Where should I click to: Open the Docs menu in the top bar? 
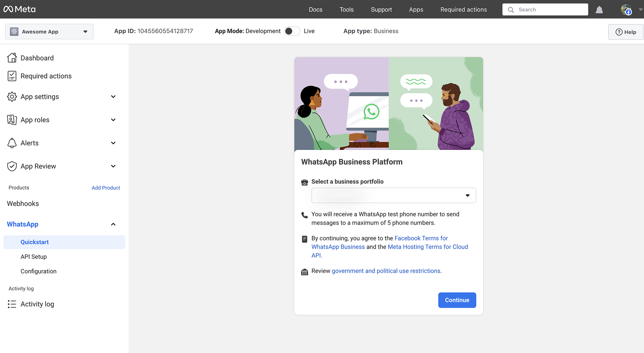point(315,9)
